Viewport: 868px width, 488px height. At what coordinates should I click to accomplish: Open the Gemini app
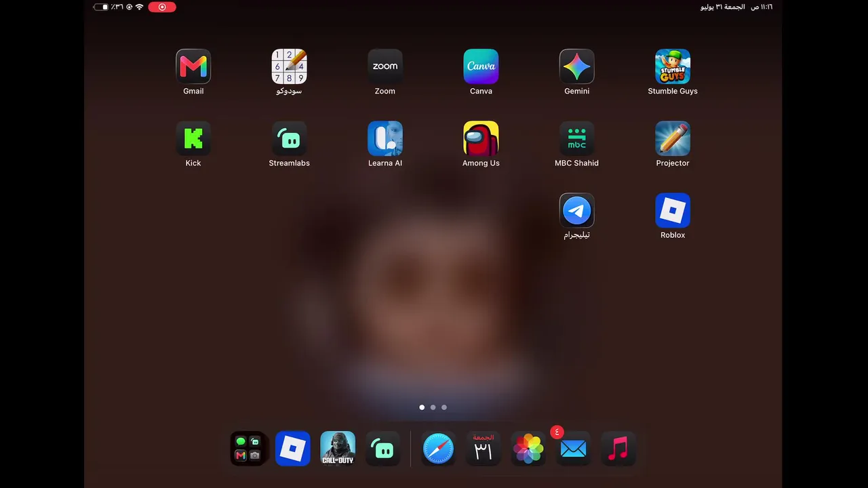(577, 66)
